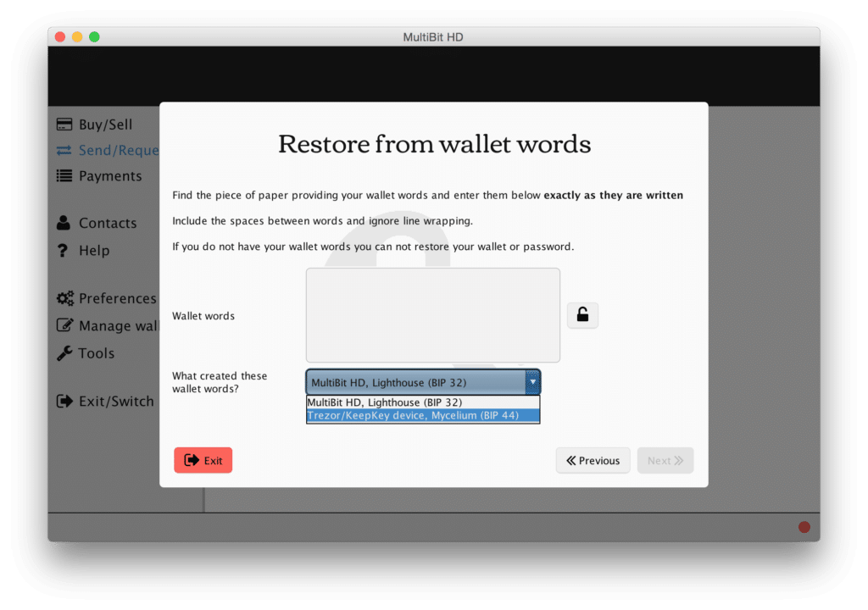Maximize the MultiBit HD window

[95, 36]
